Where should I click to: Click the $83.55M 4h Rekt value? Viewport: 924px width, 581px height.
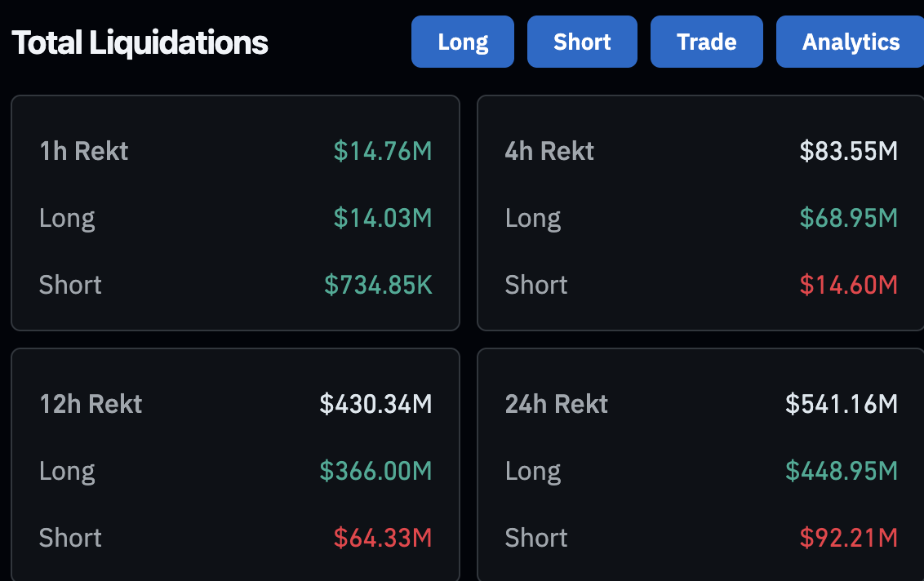point(842,151)
